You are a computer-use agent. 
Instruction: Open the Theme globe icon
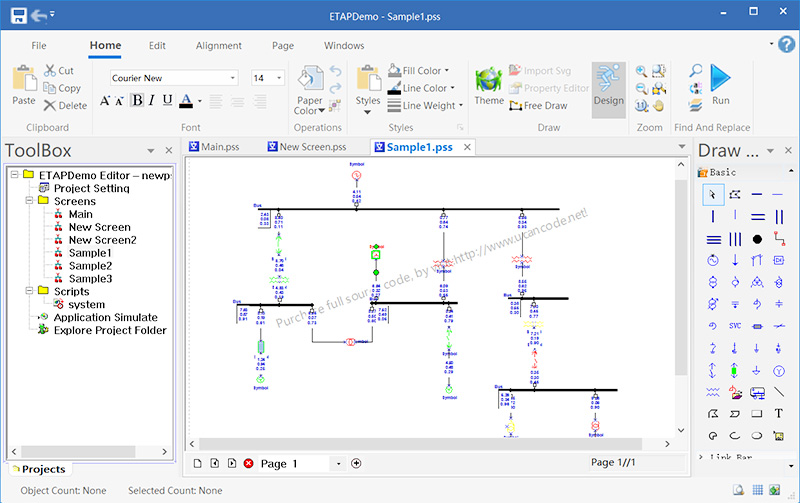pos(489,80)
